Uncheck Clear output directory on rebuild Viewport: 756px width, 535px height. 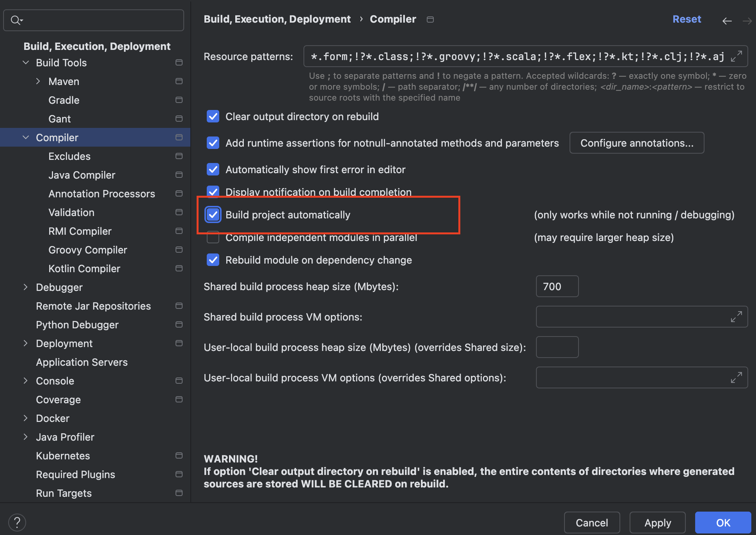[x=213, y=117]
